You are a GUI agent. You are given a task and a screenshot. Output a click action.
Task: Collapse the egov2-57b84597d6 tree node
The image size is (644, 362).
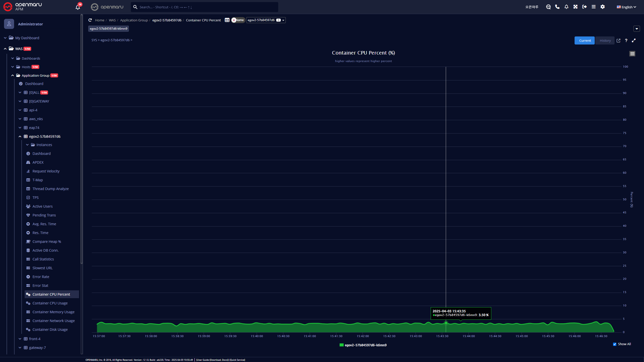[20, 136]
